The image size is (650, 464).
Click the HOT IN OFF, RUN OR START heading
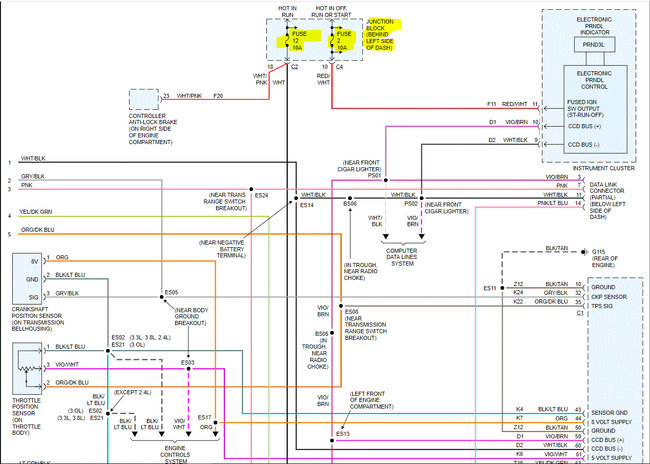click(331, 12)
